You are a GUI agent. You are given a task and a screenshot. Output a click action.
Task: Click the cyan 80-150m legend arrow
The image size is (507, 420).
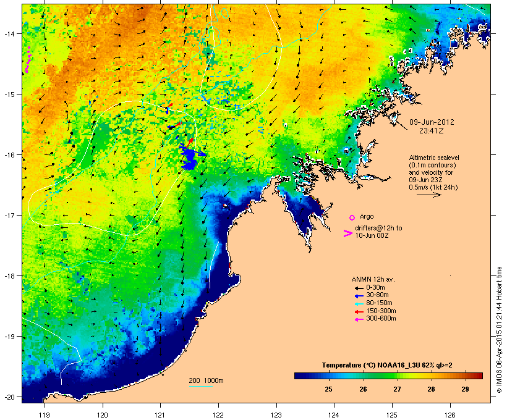359,304
